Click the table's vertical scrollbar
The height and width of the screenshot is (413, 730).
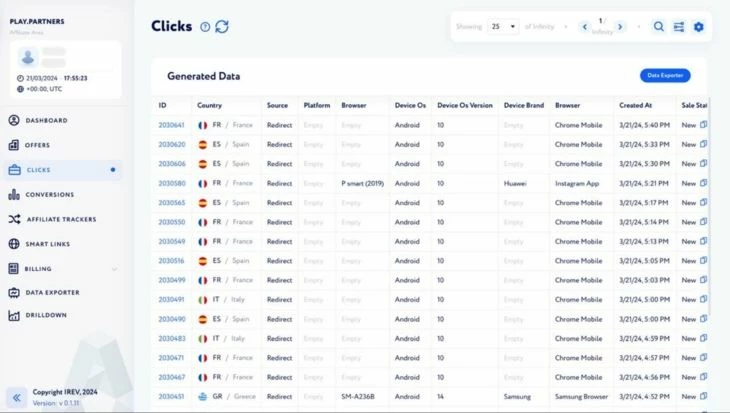pos(710,205)
